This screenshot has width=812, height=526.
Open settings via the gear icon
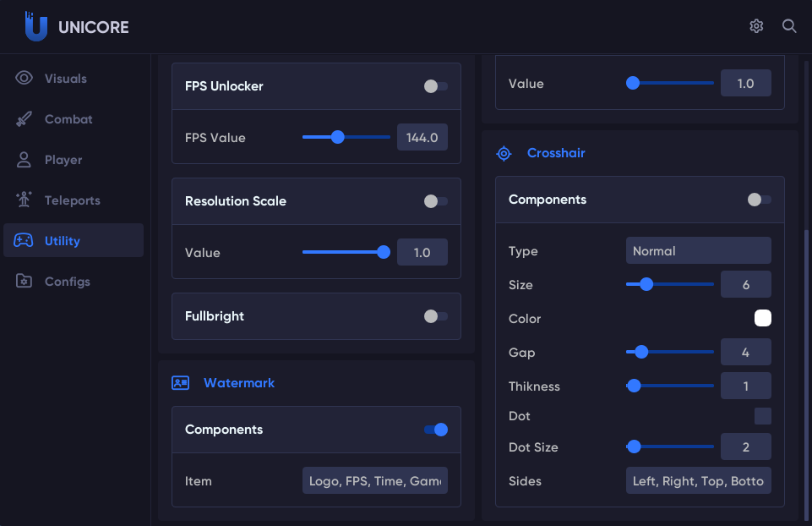coord(756,26)
